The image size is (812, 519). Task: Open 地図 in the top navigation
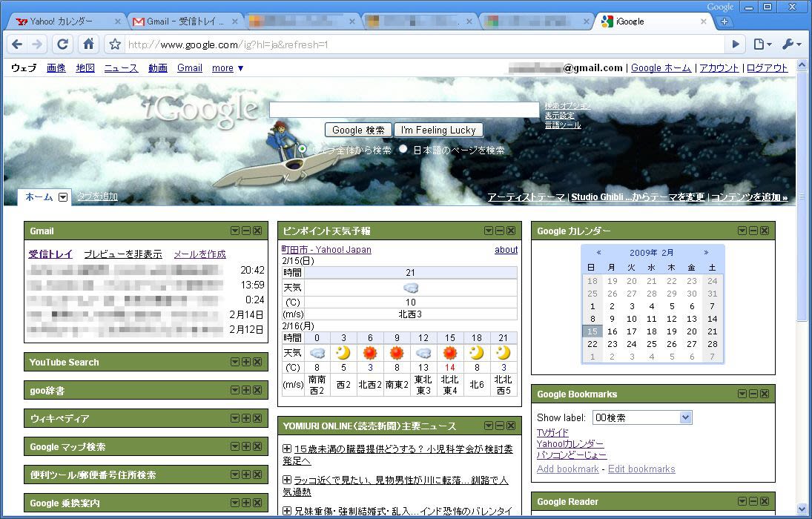(85, 68)
